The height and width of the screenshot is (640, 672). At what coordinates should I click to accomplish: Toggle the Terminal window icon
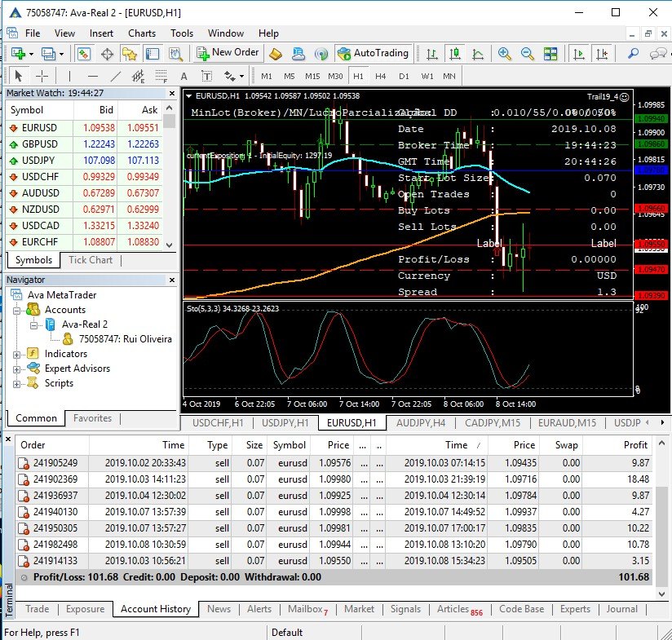(x=153, y=54)
